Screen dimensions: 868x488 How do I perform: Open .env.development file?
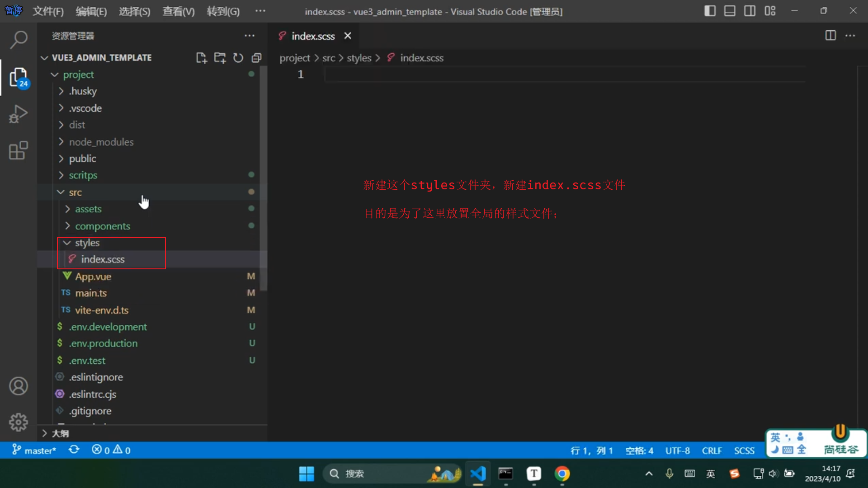point(108,327)
